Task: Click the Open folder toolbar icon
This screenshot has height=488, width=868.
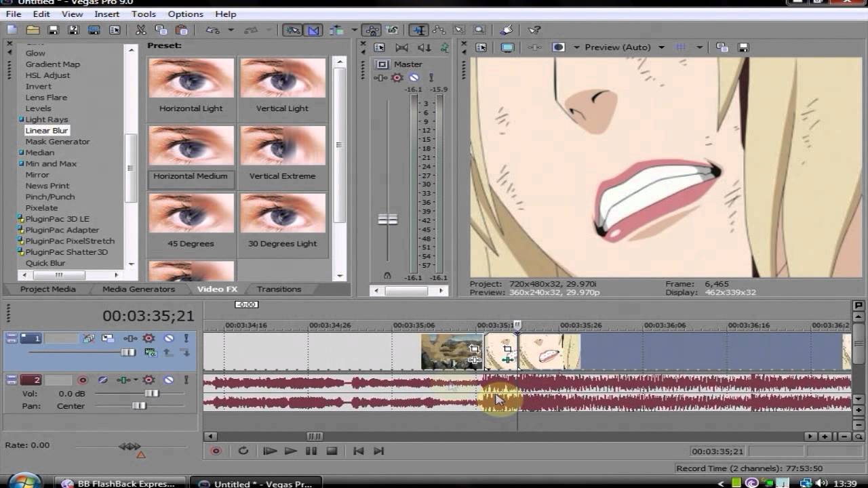Action: click(33, 30)
